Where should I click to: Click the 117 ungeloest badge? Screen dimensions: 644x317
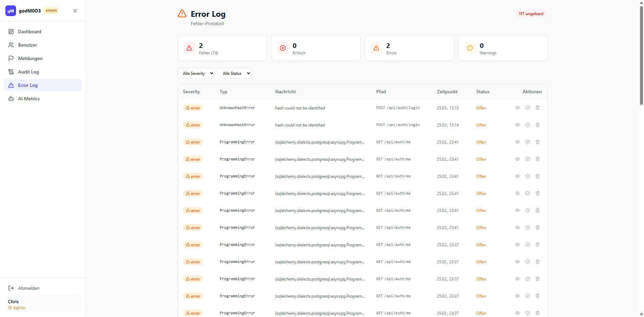click(x=531, y=14)
